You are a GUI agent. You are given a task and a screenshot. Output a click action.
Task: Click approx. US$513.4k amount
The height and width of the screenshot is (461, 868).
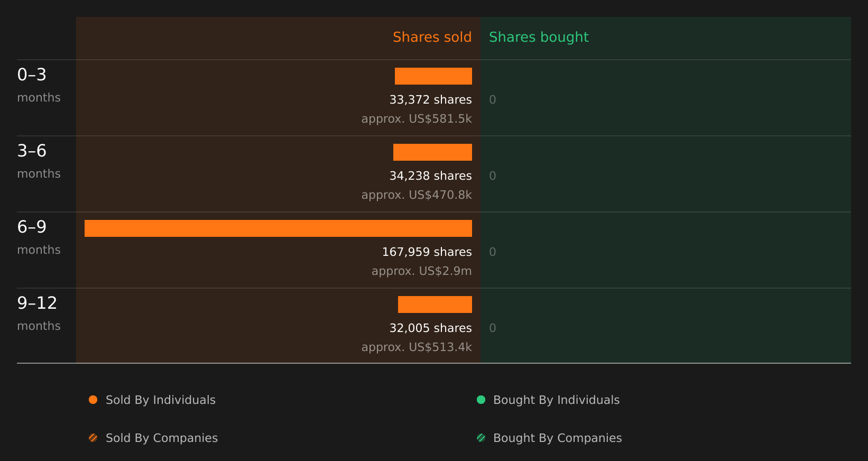[417, 347]
